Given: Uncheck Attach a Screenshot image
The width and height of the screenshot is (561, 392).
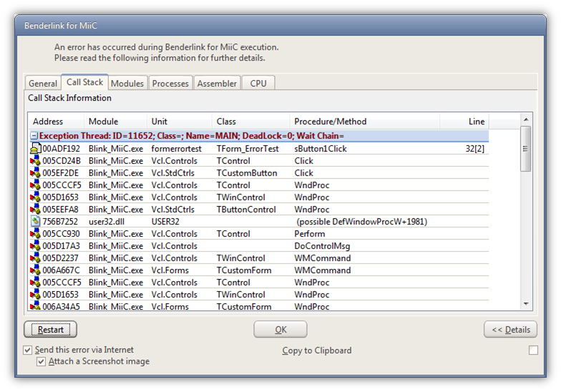Looking at the screenshot, I should click(x=42, y=362).
